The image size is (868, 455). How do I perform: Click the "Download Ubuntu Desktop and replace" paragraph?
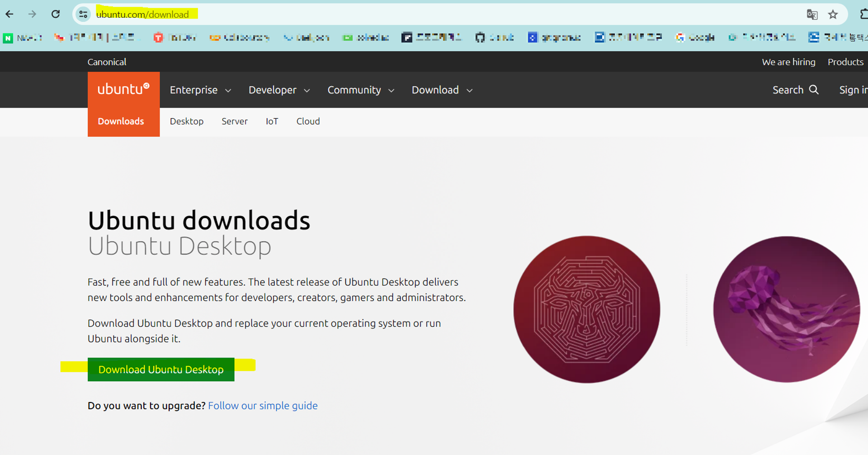pos(264,331)
